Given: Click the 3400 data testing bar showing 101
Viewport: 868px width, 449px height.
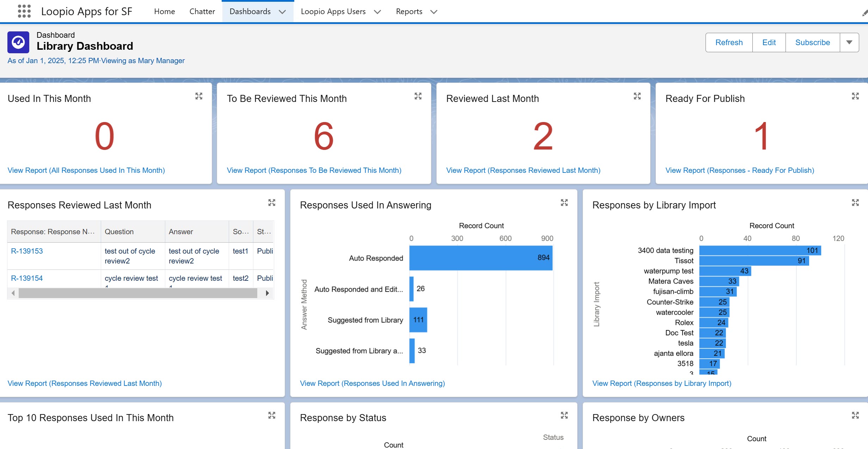Looking at the screenshot, I should [760, 250].
